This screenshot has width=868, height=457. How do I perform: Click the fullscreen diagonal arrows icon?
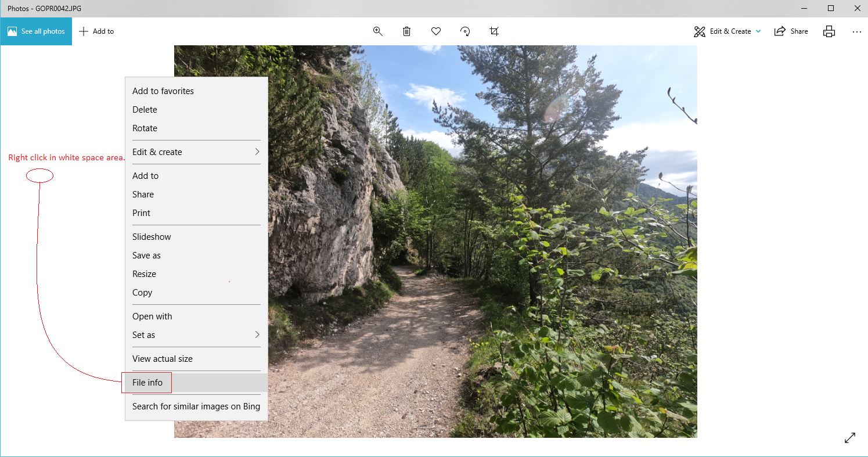click(x=850, y=438)
